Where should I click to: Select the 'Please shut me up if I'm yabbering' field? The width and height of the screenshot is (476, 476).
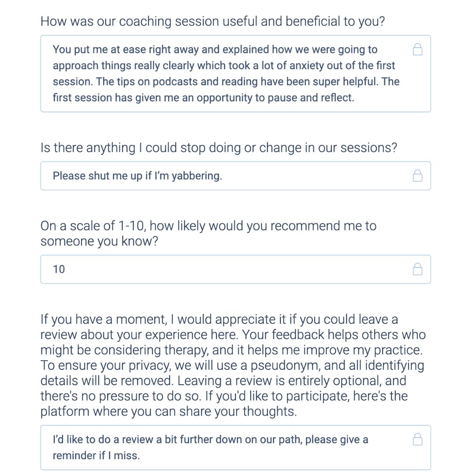pyautogui.click(x=235, y=176)
